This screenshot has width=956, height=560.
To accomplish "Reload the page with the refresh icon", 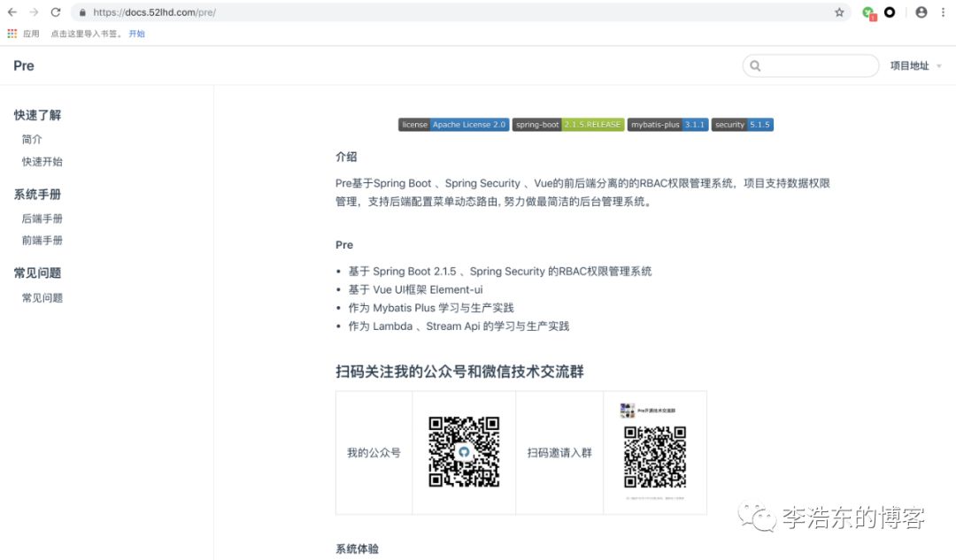I will pos(56,12).
